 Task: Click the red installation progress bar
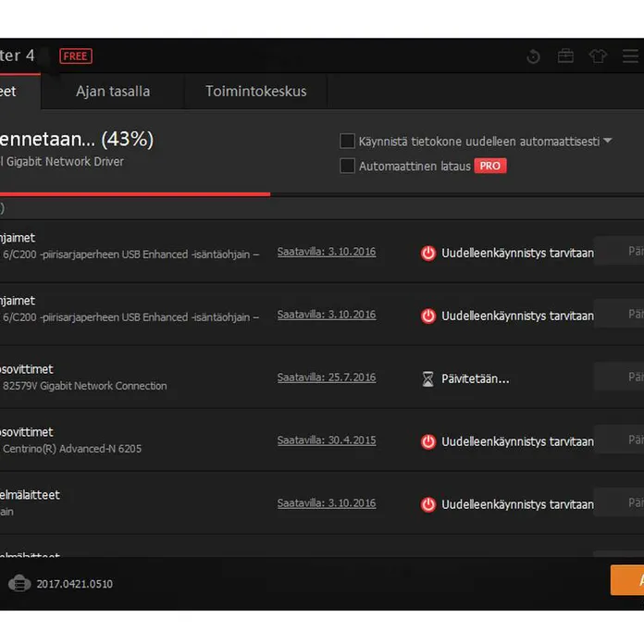(x=134, y=193)
